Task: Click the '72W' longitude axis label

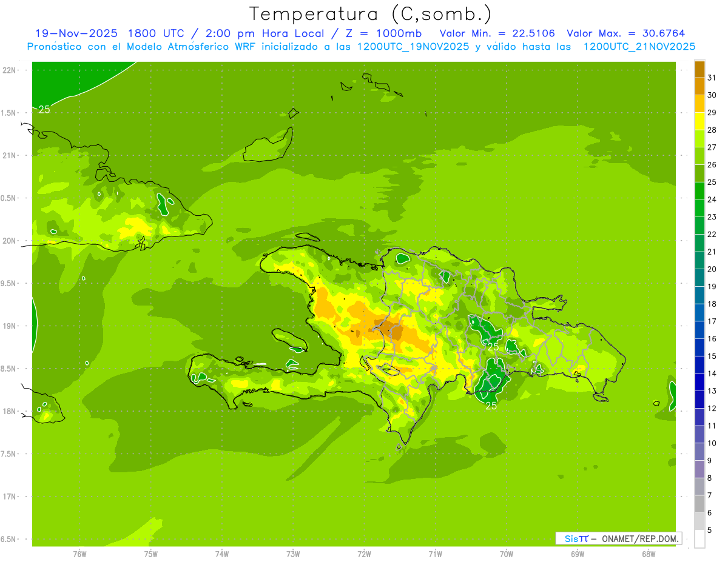Action: point(364,554)
